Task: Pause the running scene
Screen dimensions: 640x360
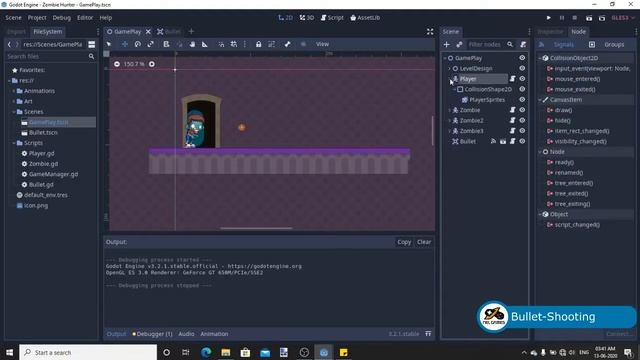Action: (562, 18)
